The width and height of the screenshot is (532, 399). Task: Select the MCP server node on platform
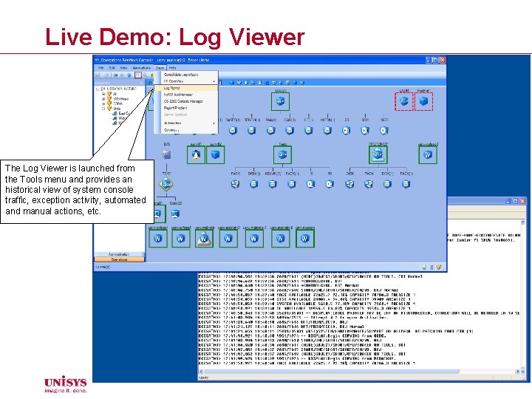[x=378, y=154]
